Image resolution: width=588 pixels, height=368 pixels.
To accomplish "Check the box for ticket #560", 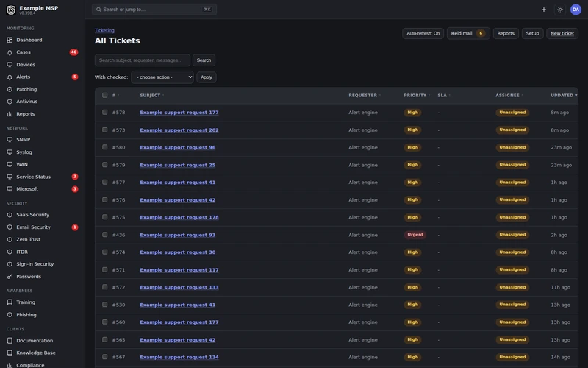I will coord(104,322).
